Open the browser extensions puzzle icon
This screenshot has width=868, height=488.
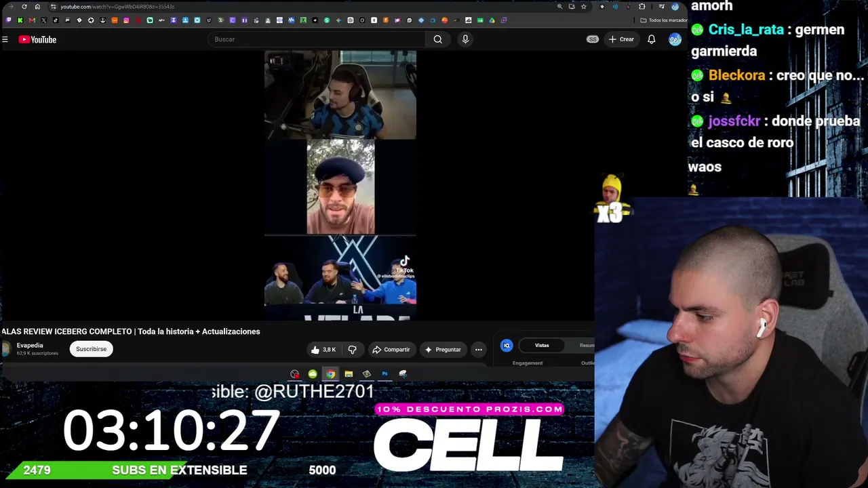642,7
